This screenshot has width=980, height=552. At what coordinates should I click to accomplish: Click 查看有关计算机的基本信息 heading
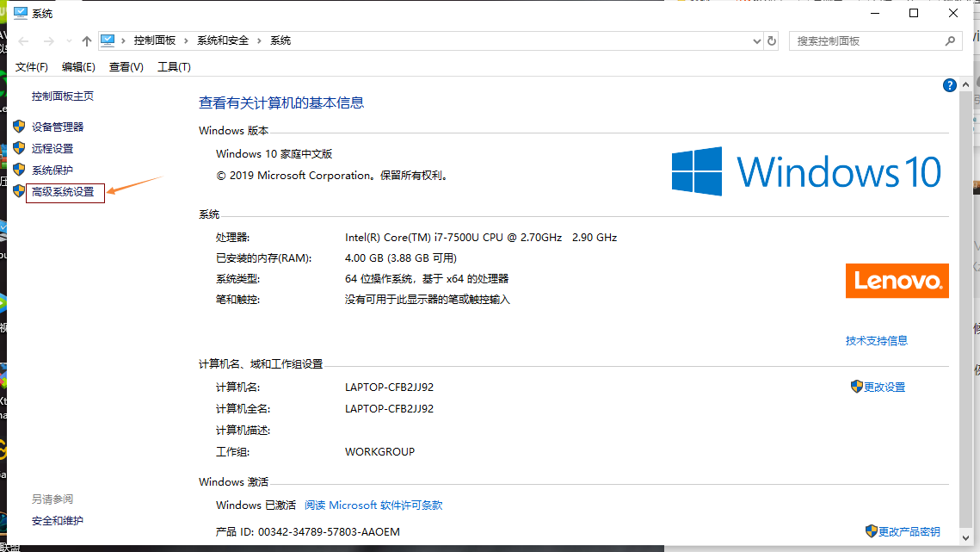tap(281, 103)
